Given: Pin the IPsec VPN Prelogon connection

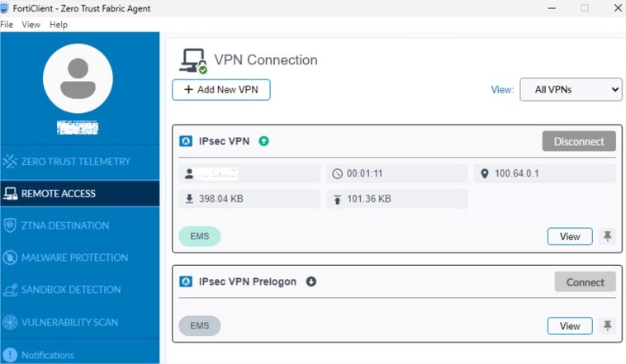Looking at the screenshot, I should (607, 326).
